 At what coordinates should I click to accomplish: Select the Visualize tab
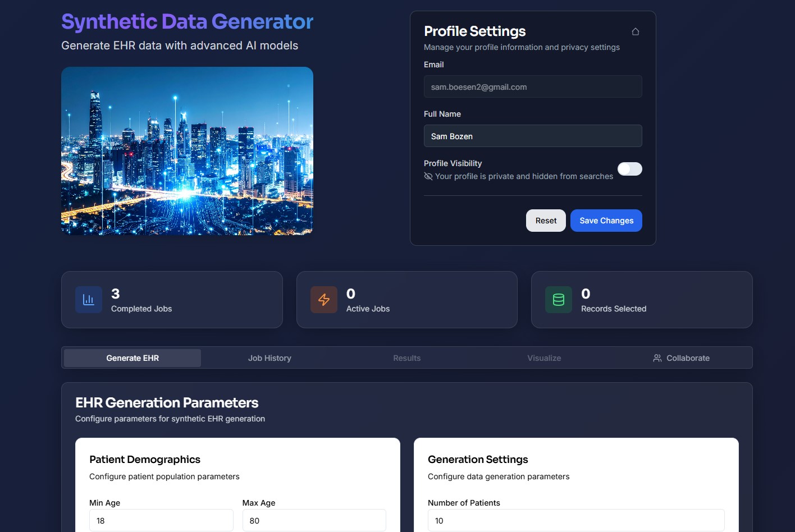pos(544,358)
